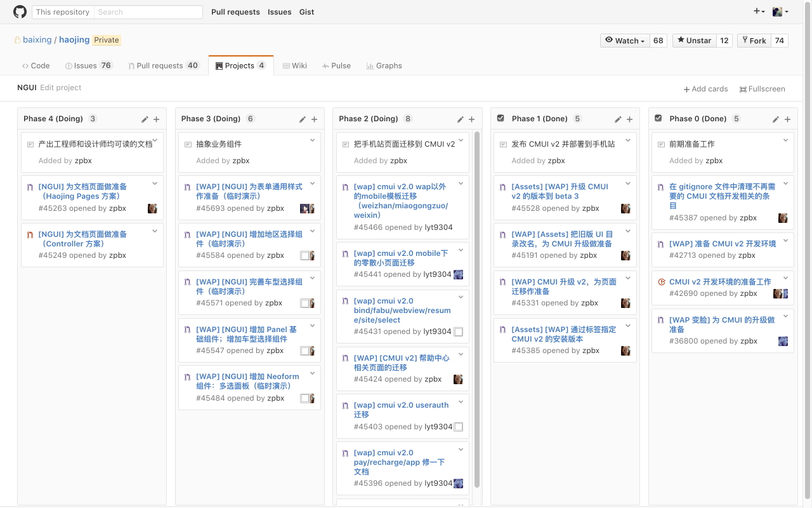Screen dimensions: 812x508
Task: Add a card to Phase 2 (Doing) column
Action: pyautogui.click(x=472, y=119)
